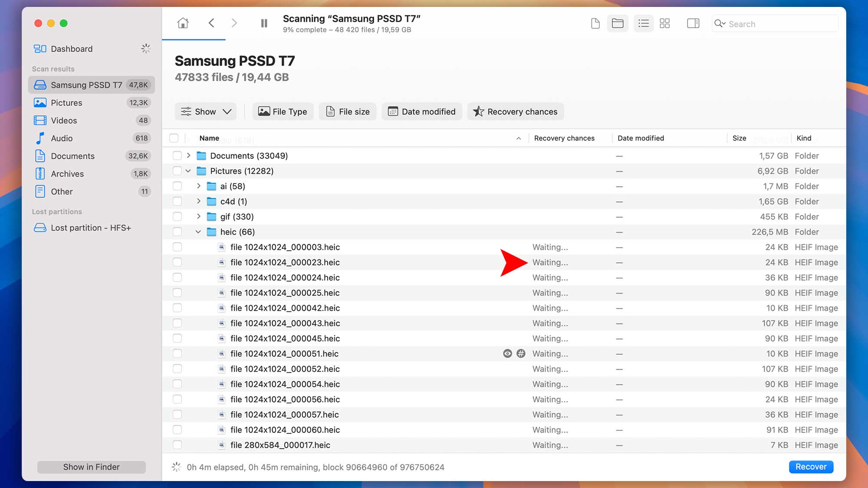Check the Pictures (12282) folder checkbox
The height and width of the screenshot is (488, 868).
pyautogui.click(x=177, y=171)
